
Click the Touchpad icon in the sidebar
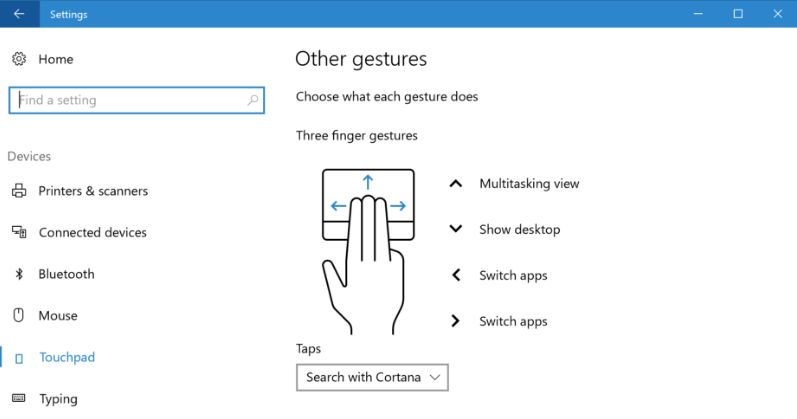pos(18,357)
